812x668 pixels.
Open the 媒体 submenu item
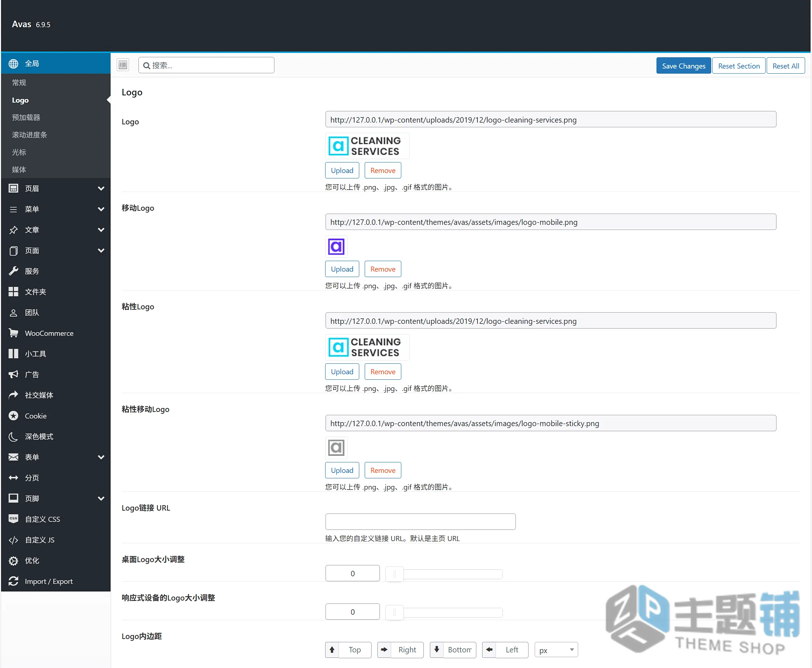pos(19,169)
